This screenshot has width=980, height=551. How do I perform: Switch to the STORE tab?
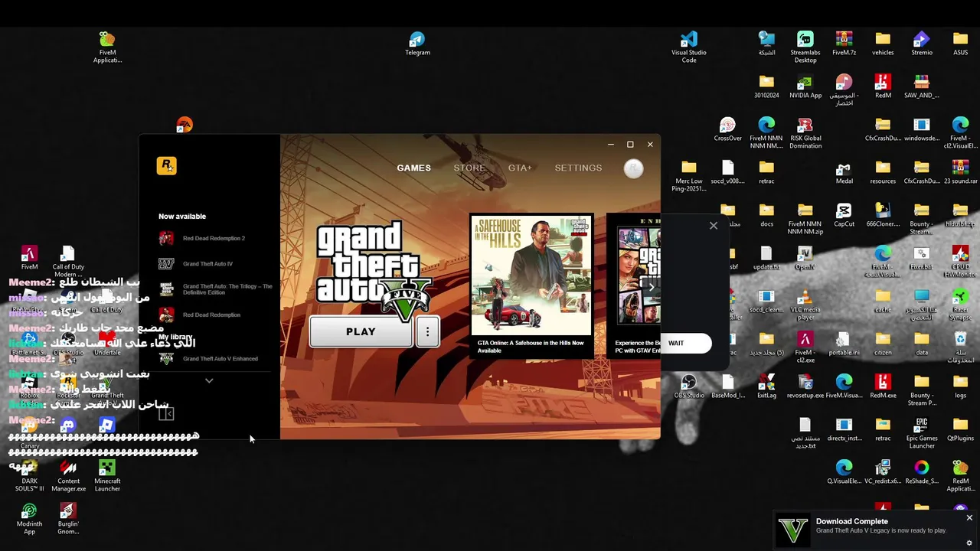point(469,168)
